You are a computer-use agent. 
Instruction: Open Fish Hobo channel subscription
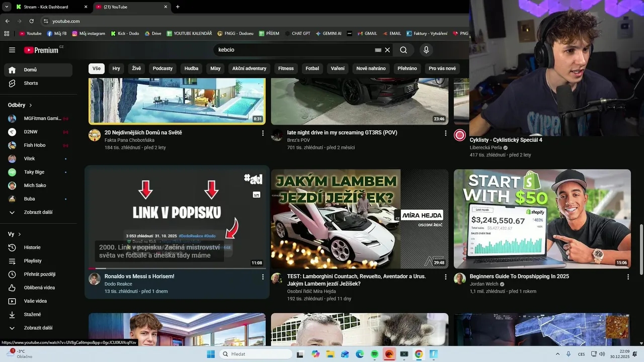pos(39,145)
